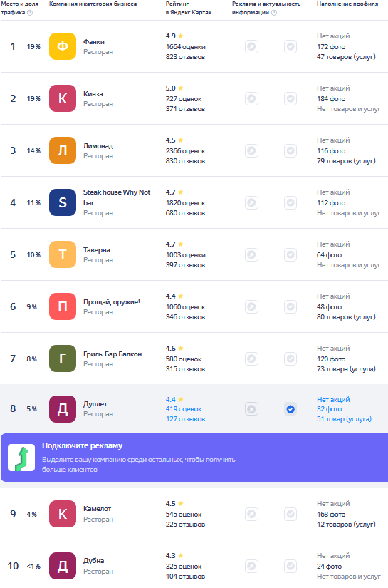Viewport: 388px width, 588px height.
Task: Click the Нет акций link for Дуплет
Action: 333,400
